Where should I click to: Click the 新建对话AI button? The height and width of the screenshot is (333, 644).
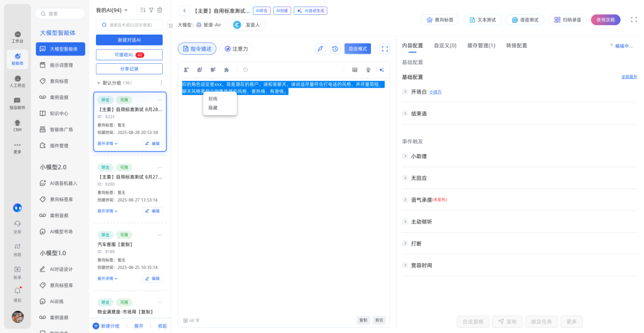pyautogui.click(x=129, y=40)
